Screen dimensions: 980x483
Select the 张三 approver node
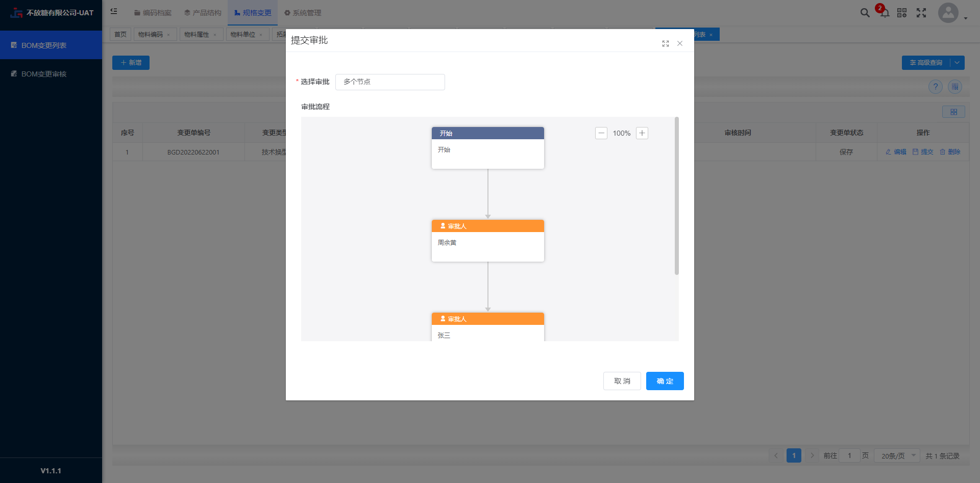coord(488,327)
